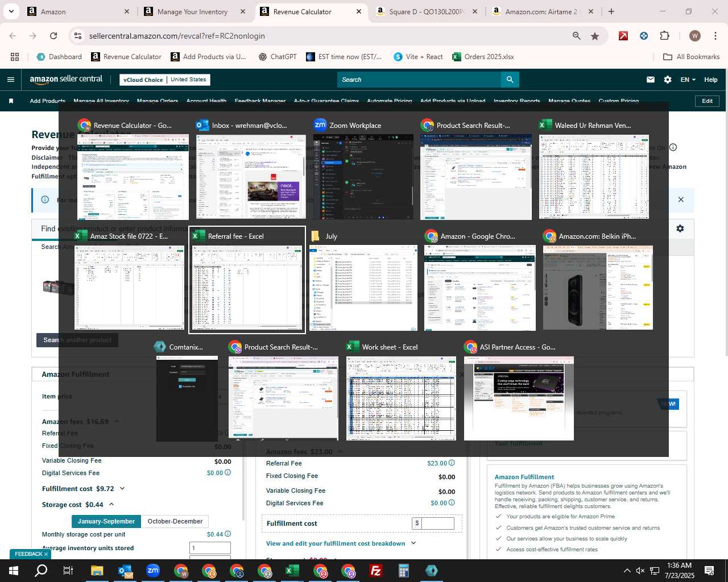Click the bookmark flag icon in navigation bar

point(11,101)
